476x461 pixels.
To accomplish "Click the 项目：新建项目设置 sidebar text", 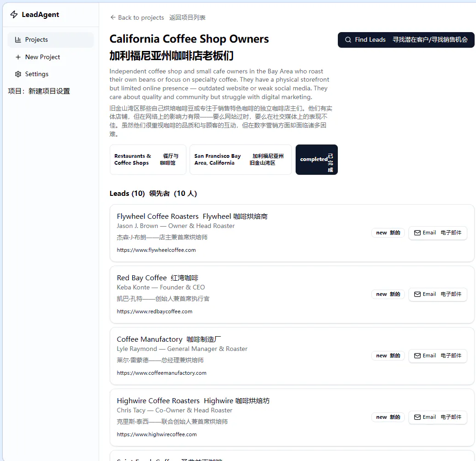I will click(x=39, y=91).
